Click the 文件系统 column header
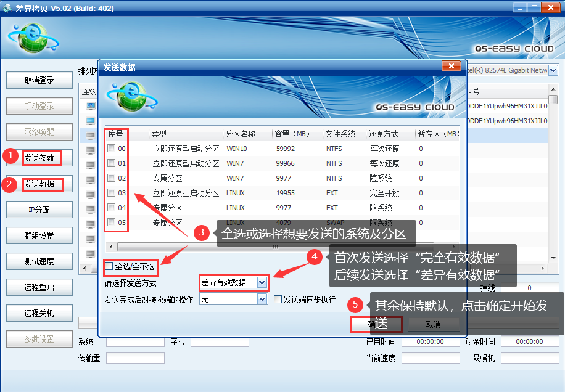This screenshot has height=392, width=565. pos(340,134)
